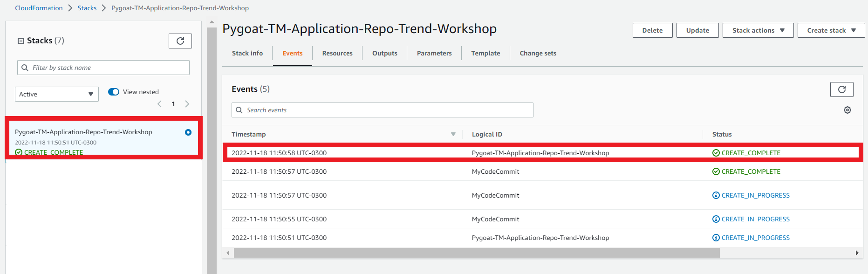Click MyCodeCommit logical ID at 11:50:55
The height and width of the screenshot is (274, 868).
(x=496, y=219)
